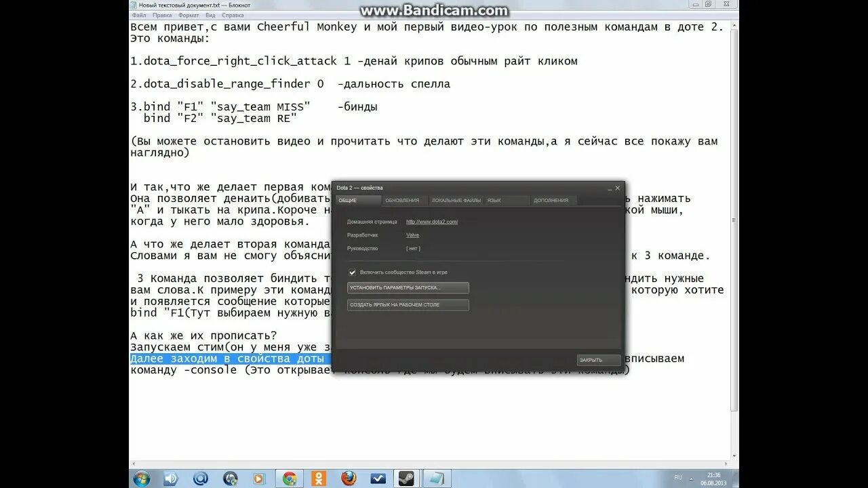
Task: Close Dota 2 properties with the X
Action: pos(617,188)
